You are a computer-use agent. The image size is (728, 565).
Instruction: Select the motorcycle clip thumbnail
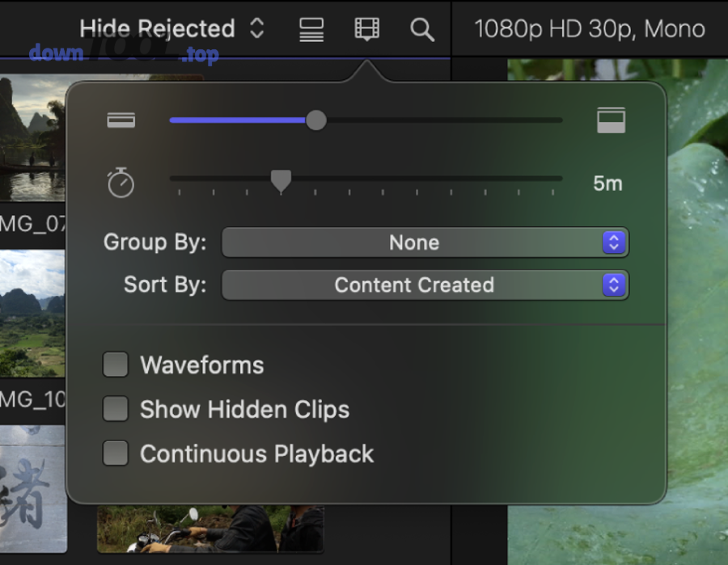pos(210,529)
